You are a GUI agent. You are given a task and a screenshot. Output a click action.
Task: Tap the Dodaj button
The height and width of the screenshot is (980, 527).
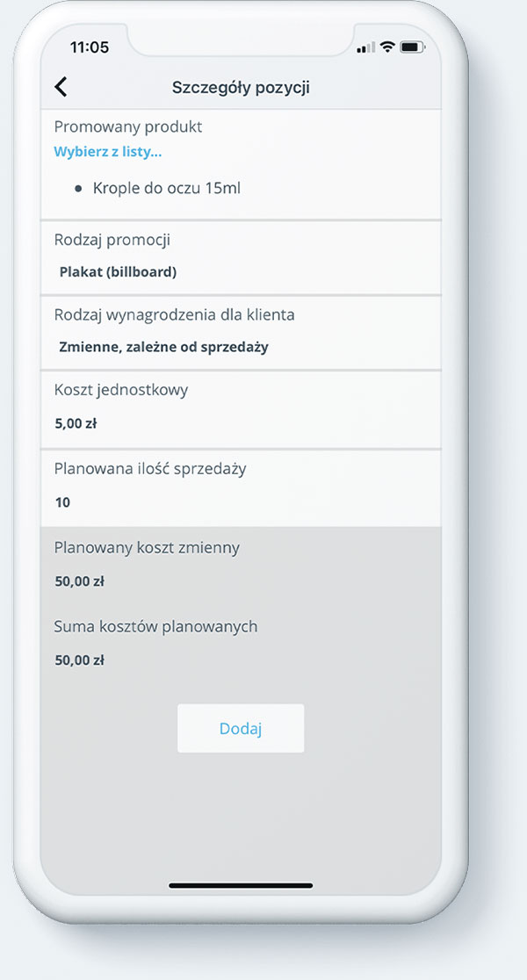(x=241, y=728)
